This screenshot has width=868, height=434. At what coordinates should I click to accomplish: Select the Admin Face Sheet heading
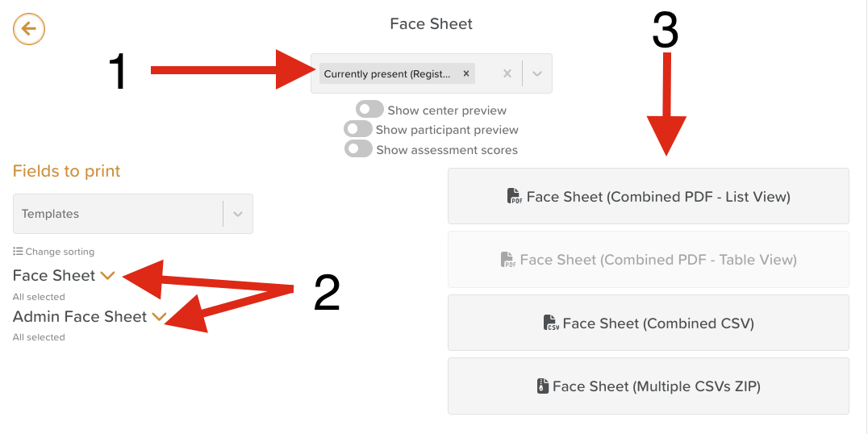pyautogui.click(x=80, y=316)
